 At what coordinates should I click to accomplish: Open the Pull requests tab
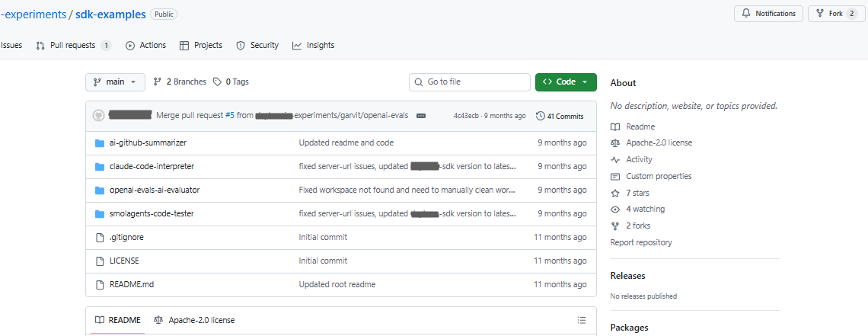[74, 46]
